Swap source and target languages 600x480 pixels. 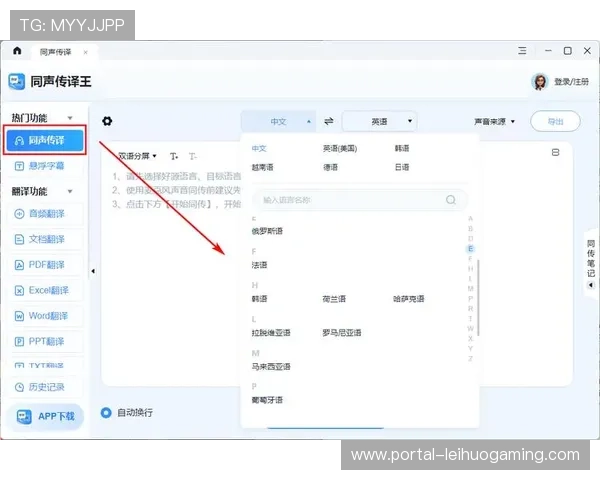point(329,121)
